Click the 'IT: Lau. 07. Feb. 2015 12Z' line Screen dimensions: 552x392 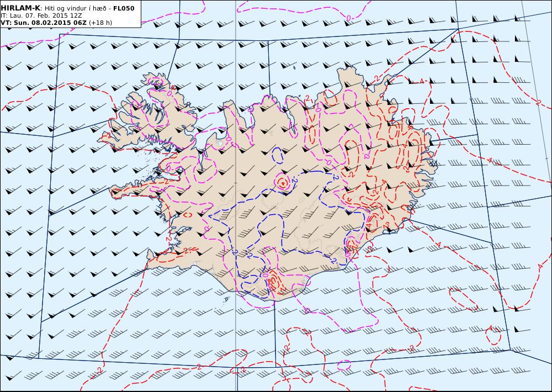tap(41, 15)
